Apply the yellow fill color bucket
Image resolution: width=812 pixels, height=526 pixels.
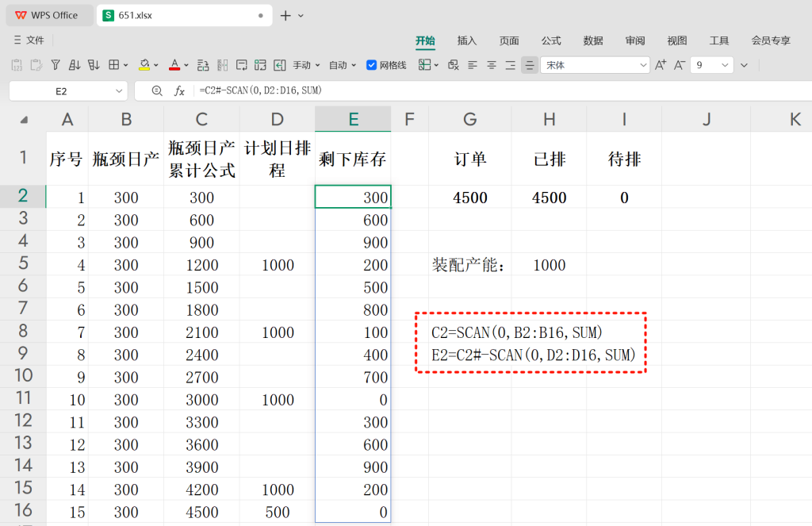144,65
